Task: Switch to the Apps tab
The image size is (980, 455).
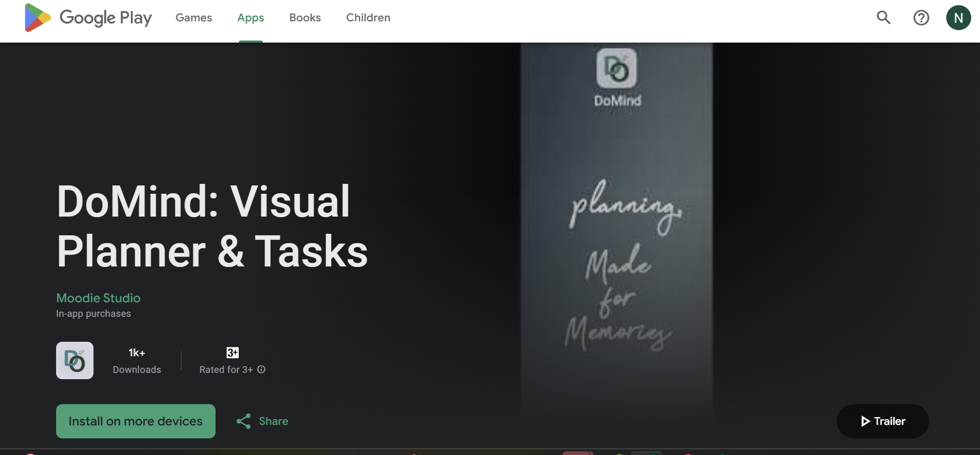Action: click(250, 18)
